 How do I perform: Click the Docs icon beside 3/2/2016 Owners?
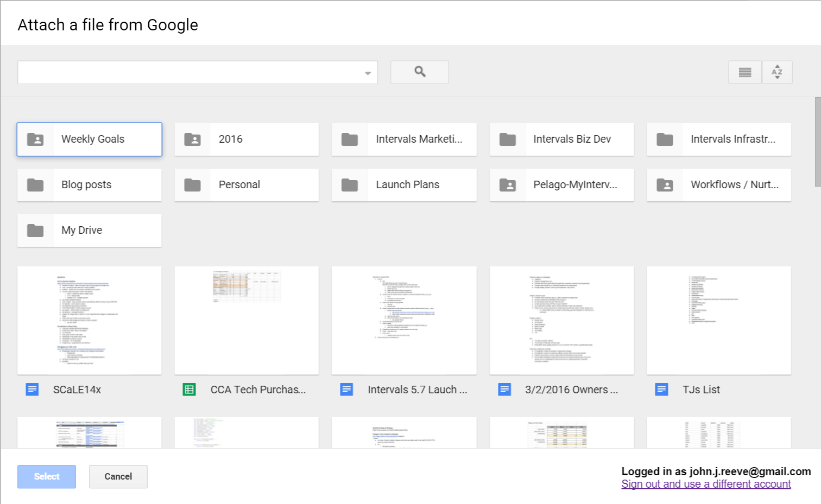pos(504,390)
